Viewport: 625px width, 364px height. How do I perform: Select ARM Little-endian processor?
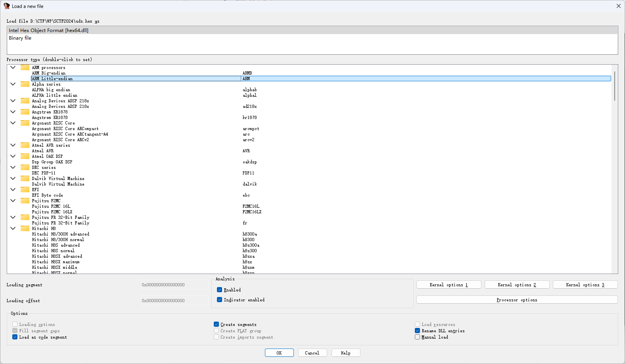(321, 79)
